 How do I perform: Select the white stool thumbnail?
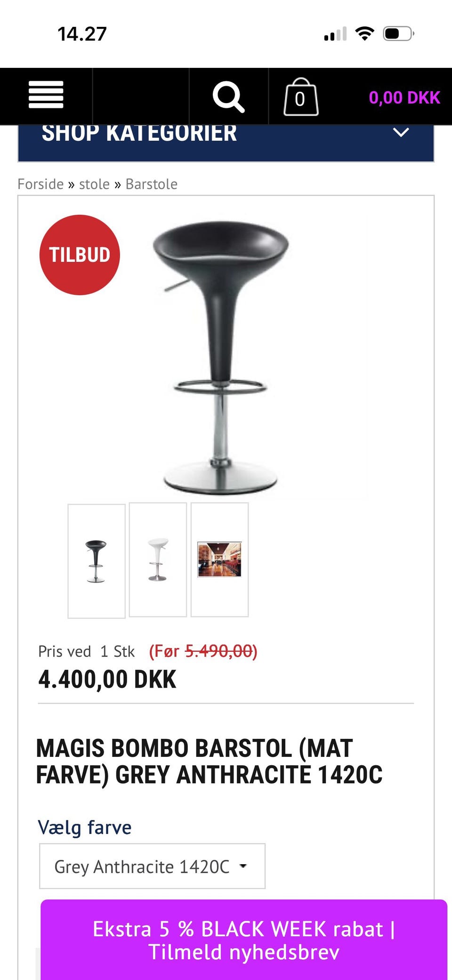coord(158,559)
